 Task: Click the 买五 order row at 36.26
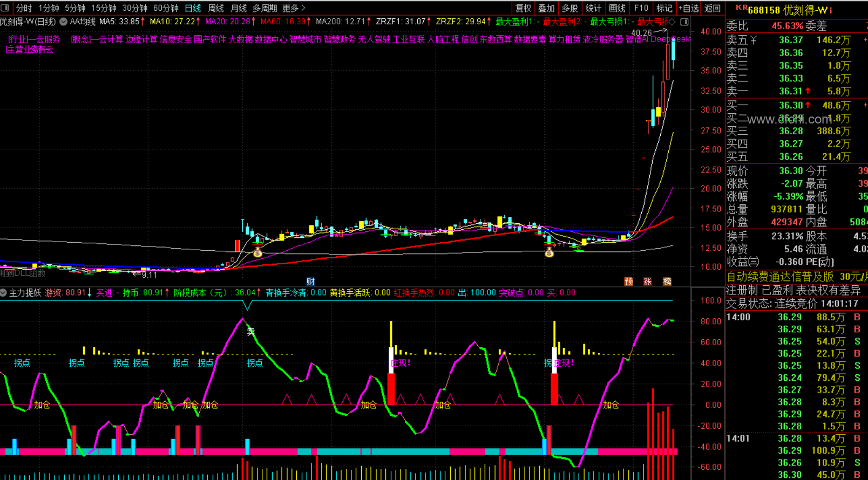click(796, 157)
